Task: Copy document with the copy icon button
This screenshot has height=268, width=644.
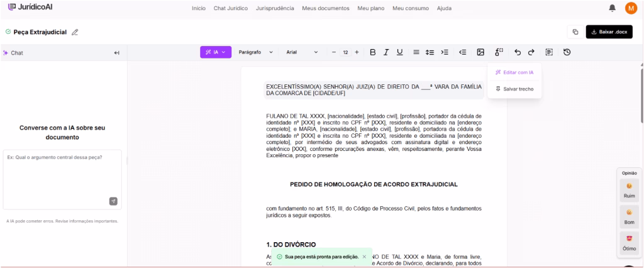Action: coord(575,32)
